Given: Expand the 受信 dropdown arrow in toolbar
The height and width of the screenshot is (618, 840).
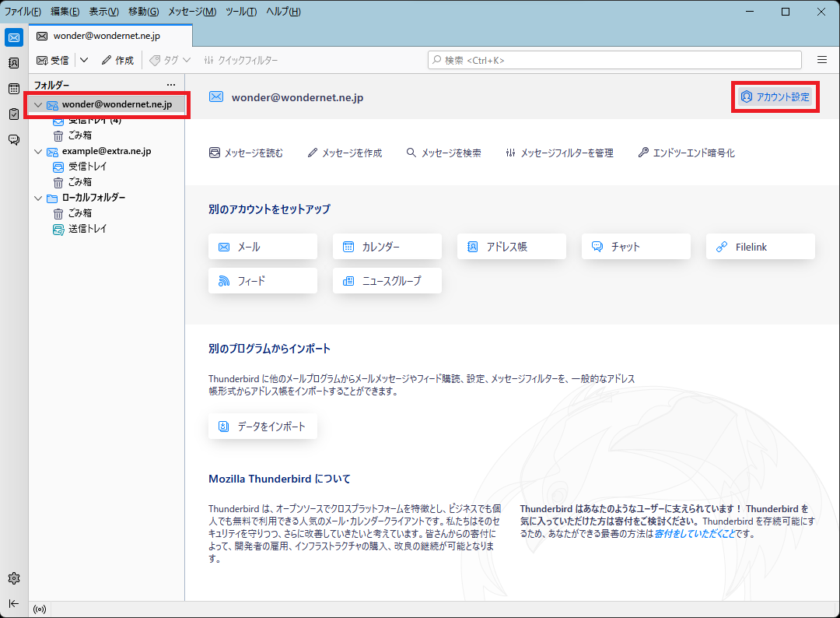Looking at the screenshot, I should [x=84, y=60].
